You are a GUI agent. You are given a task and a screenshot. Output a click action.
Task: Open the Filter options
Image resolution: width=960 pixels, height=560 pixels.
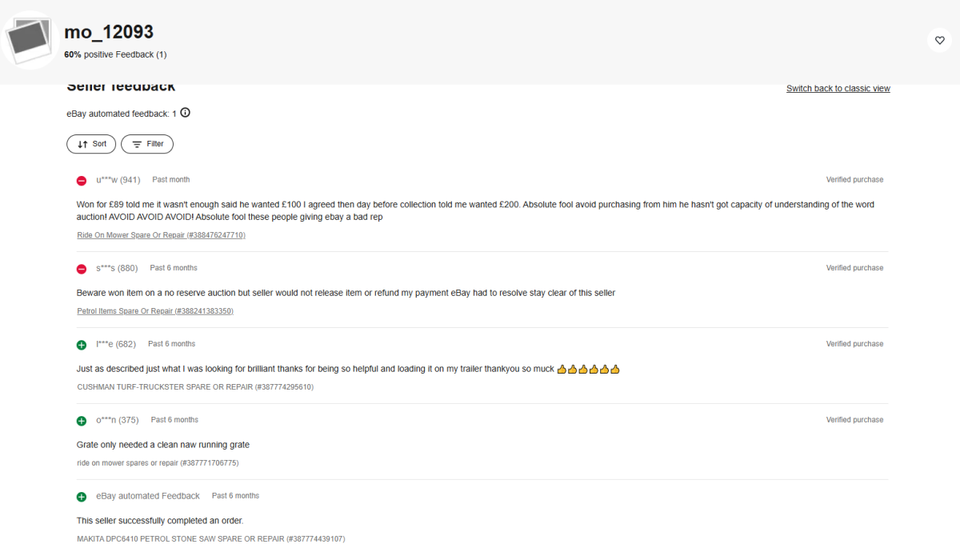tap(147, 144)
